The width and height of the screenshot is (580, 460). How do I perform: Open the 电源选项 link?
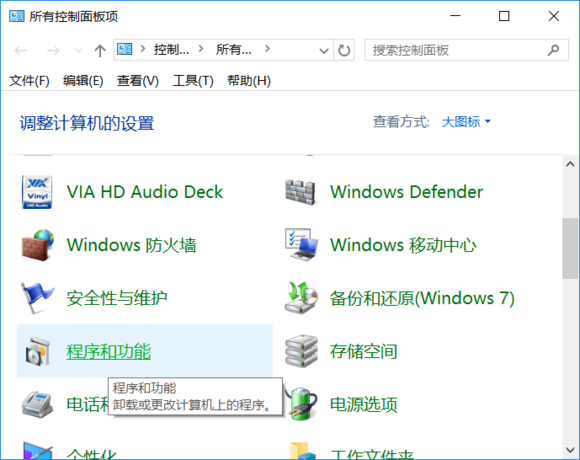coord(364,404)
